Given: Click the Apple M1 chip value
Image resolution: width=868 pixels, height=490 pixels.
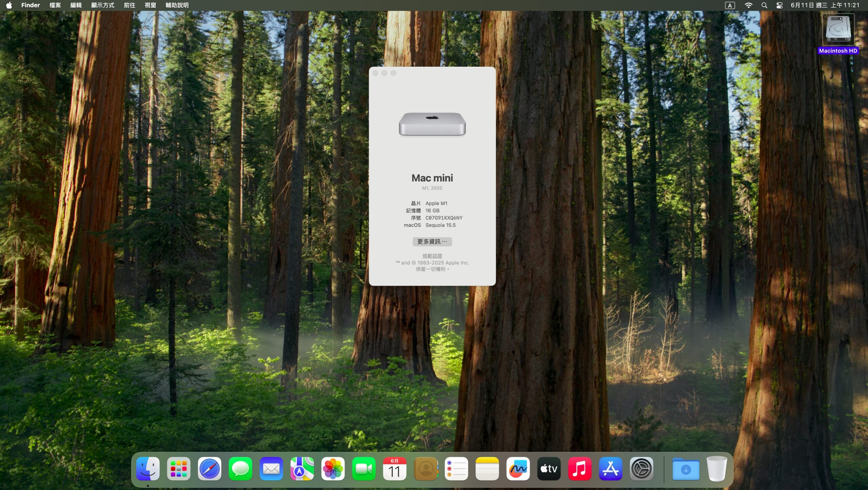Looking at the screenshot, I should 436,203.
